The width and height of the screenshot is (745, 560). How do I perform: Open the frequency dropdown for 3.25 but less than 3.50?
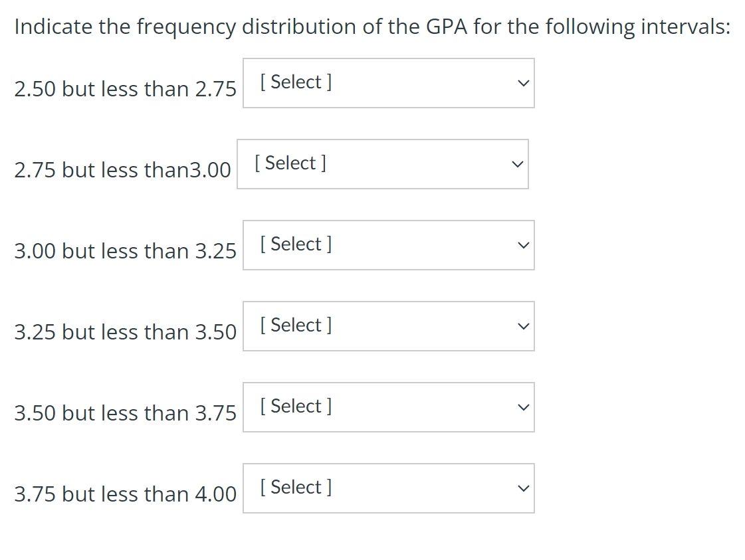(389, 326)
